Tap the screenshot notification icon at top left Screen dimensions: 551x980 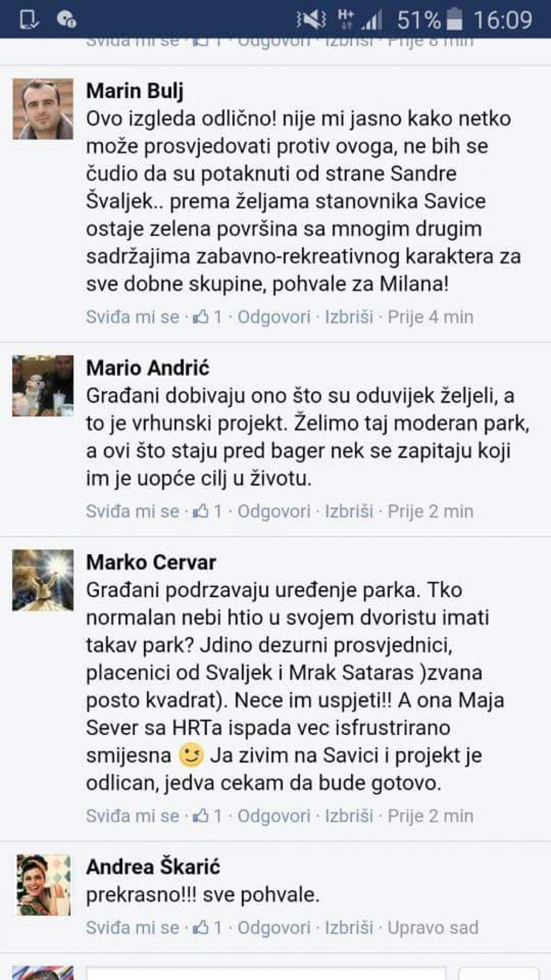[29, 20]
